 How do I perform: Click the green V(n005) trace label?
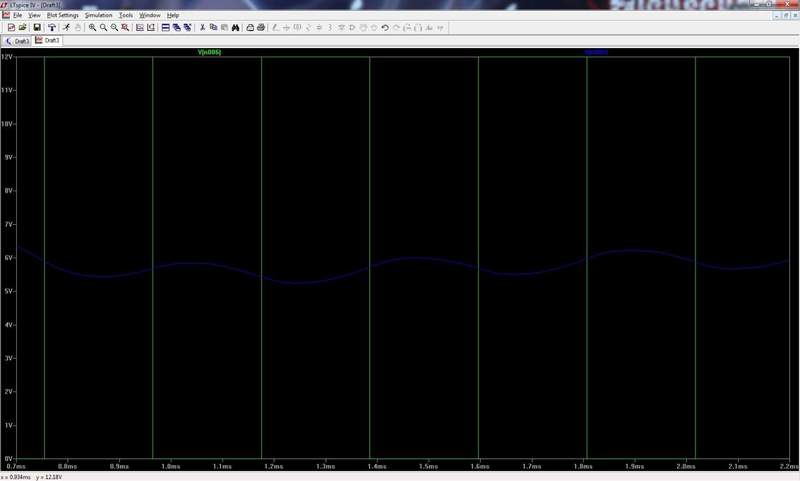tap(209, 52)
